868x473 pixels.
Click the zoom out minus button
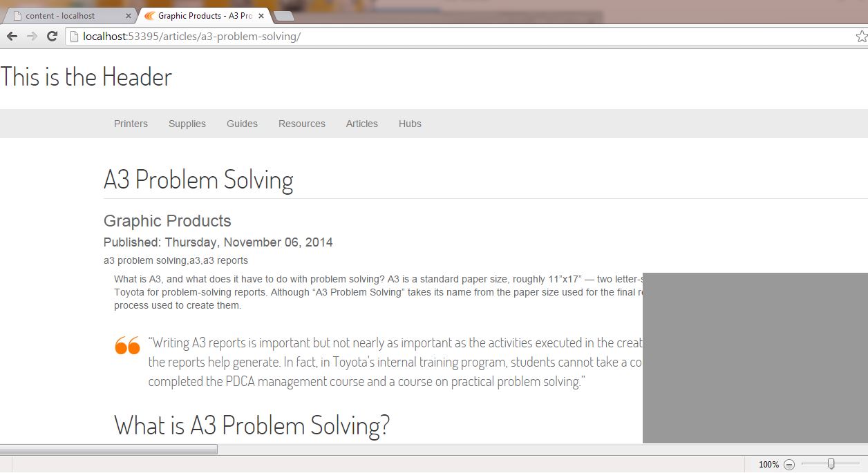coord(789,465)
